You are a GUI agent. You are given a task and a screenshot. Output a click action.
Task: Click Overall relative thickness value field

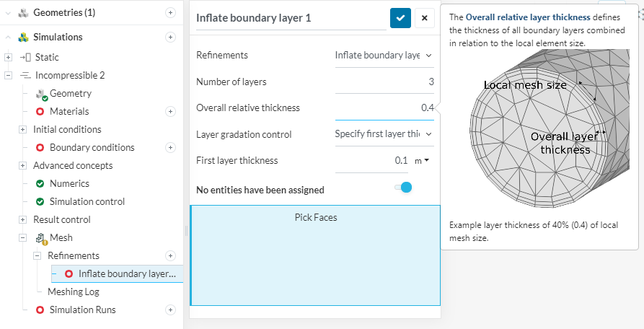pyautogui.click(x=385, y=108)
